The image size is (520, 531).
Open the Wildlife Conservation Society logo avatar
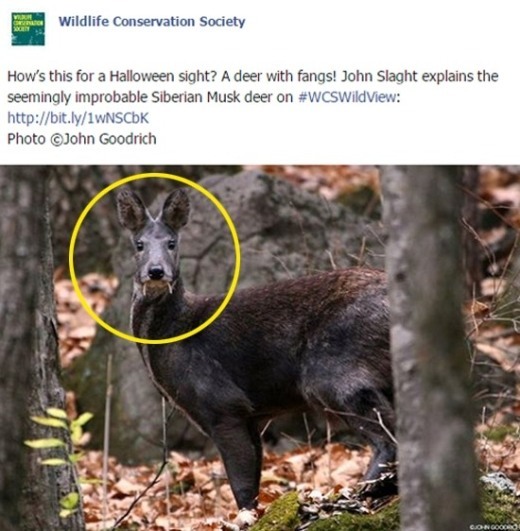[28, 29]
